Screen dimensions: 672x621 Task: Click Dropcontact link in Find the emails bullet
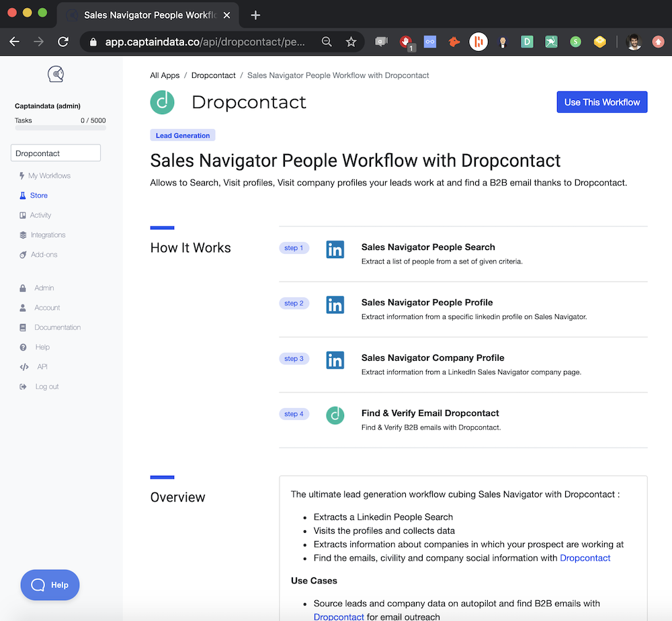(585, 558)
